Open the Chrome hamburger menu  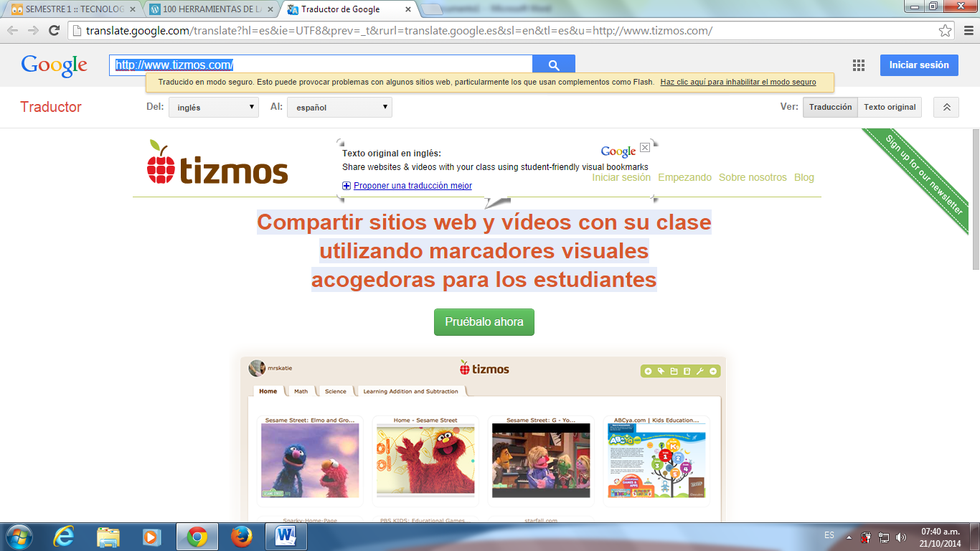point(966,31)
